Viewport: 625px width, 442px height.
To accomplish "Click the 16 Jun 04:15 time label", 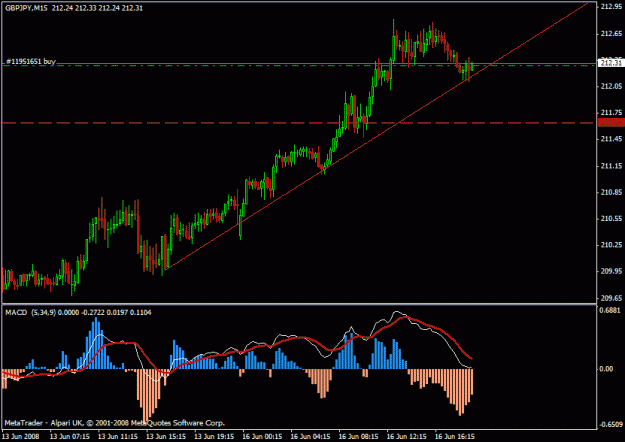I will point(311,436).
